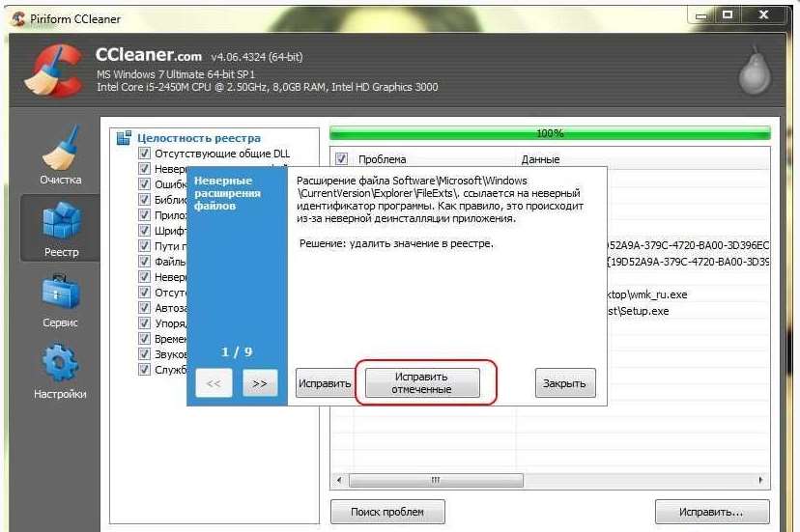This screenshot has width=800, height=532.
Task: Start scan with Поиск проблем button
Action: [x=387, y=512]
